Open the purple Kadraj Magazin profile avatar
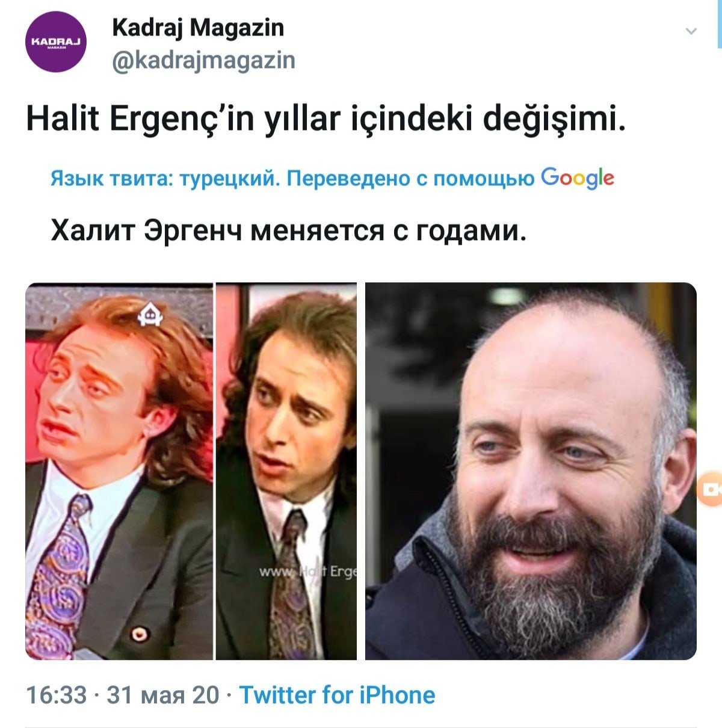Viewport: 722px width, 728px height. (x=57, y=43)
